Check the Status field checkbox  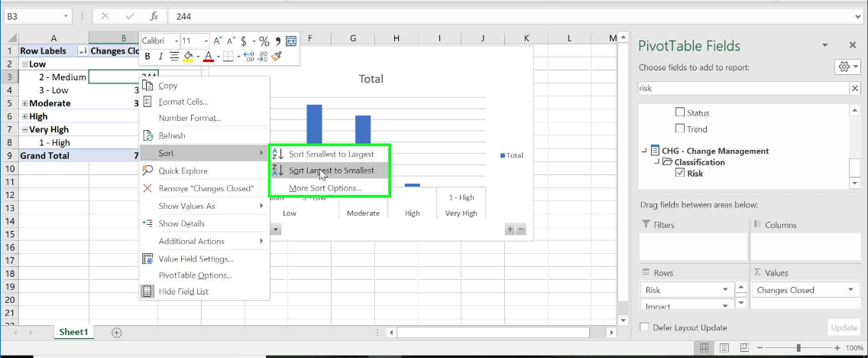(x=680, y=112)
